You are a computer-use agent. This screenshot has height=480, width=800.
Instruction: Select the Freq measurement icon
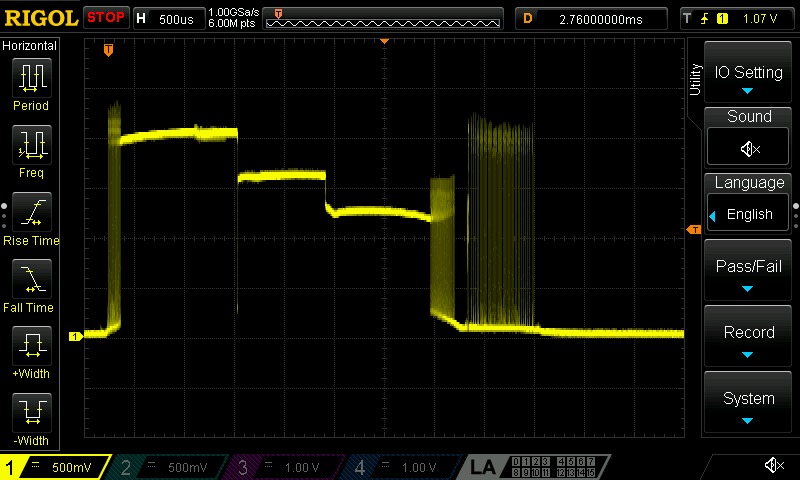tap(32, 145)
